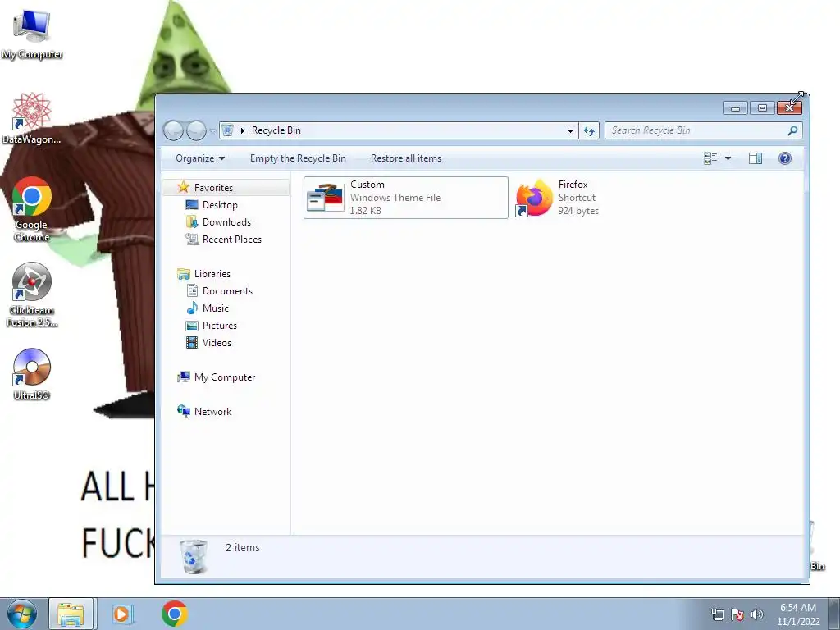
Task: Open the UltraISO desktop shortcut
Action: point(32,374)
